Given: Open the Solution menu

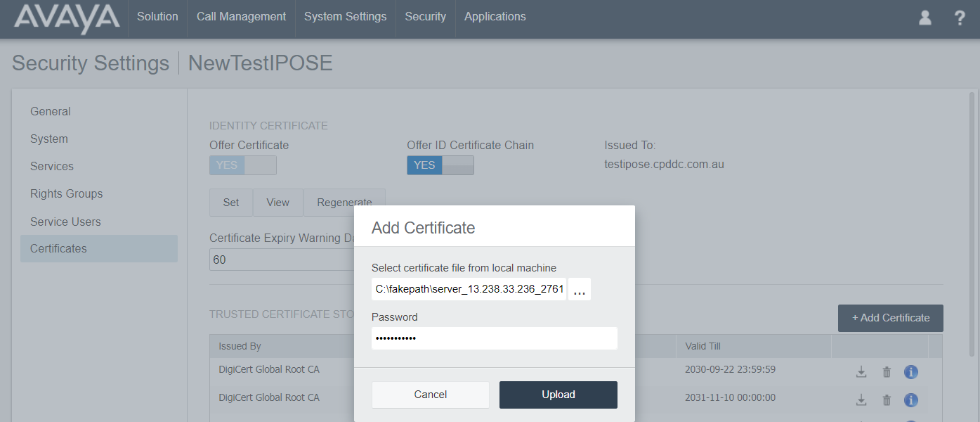Looking at the screenshot, I should coord(157,17).
